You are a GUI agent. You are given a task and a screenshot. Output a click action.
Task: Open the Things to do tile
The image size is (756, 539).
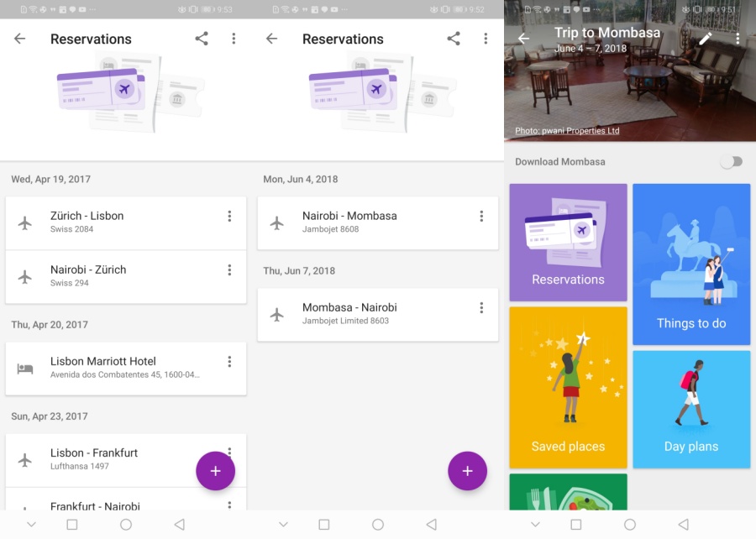tap(690, 264)
